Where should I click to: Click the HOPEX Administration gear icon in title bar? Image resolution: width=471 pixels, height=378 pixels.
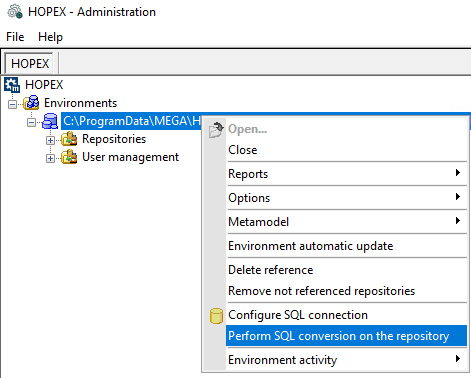[15, 12]
